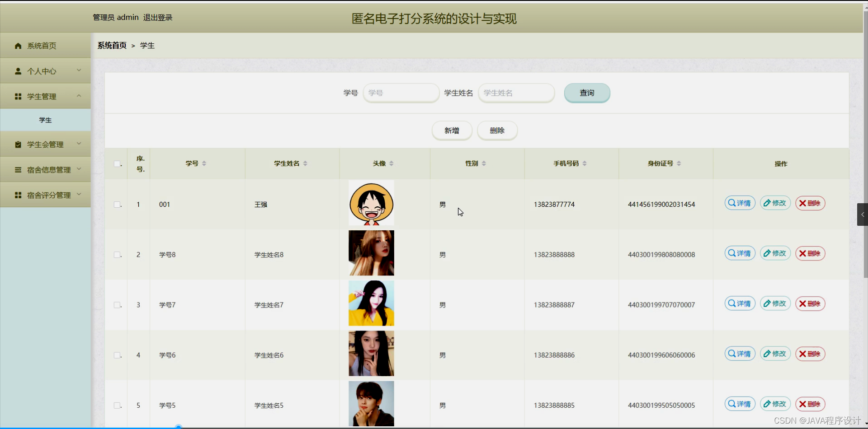Open the 个人中心 sidebar menu
The image size is (868, 429).
[45, 71]
